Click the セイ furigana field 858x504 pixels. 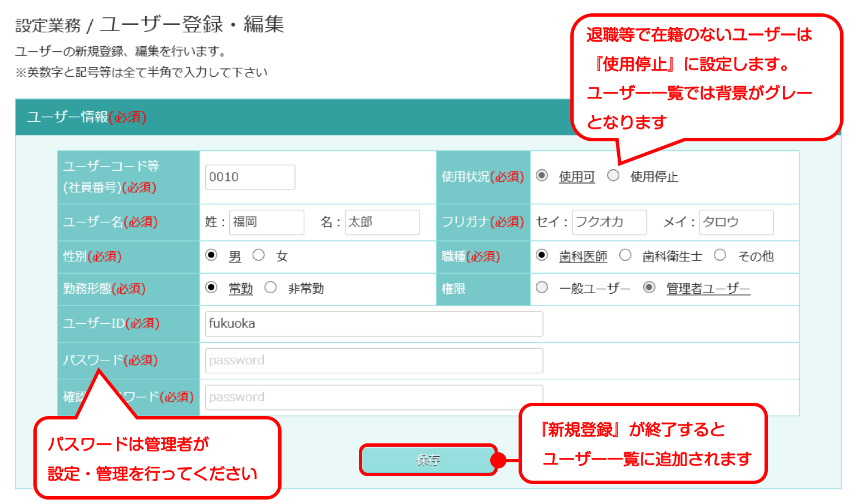(609, 223)
